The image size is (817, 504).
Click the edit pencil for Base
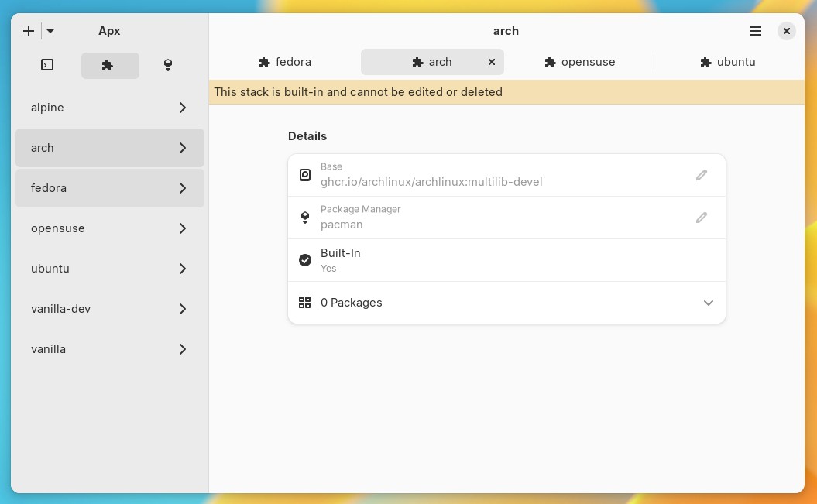pos(702,175)
